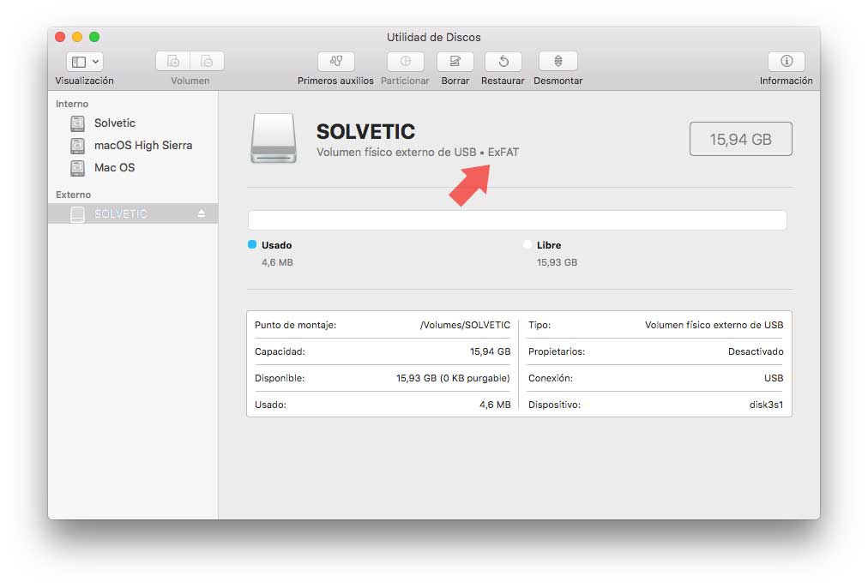Eject the SOLVETIC external drive
Viewport: 868px width, 588px height.
202,213
